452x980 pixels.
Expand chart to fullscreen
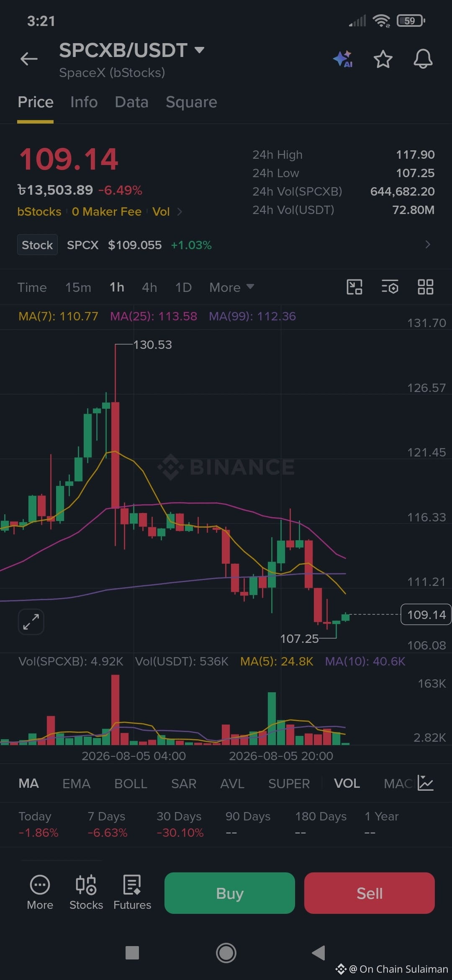click(x=31, y=622)
